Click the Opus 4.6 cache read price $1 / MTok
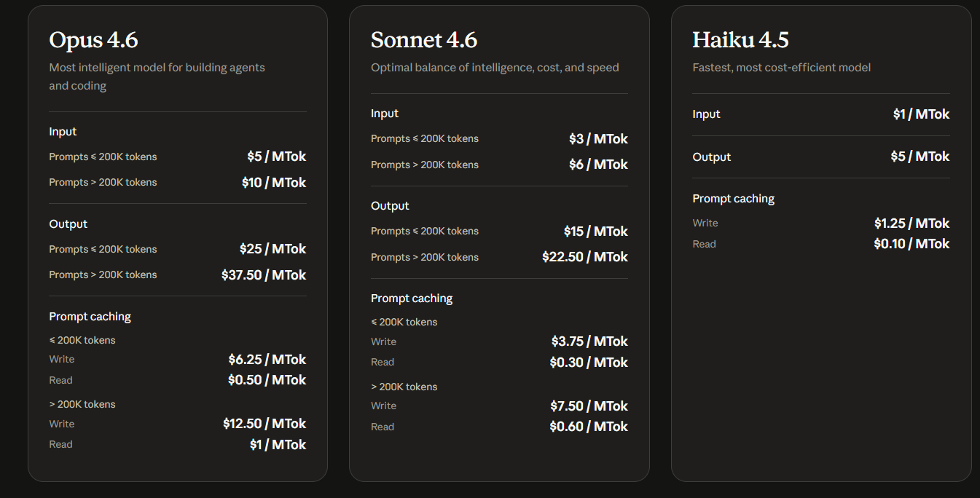The image size is (980, 498). click(x=278, y=445)
